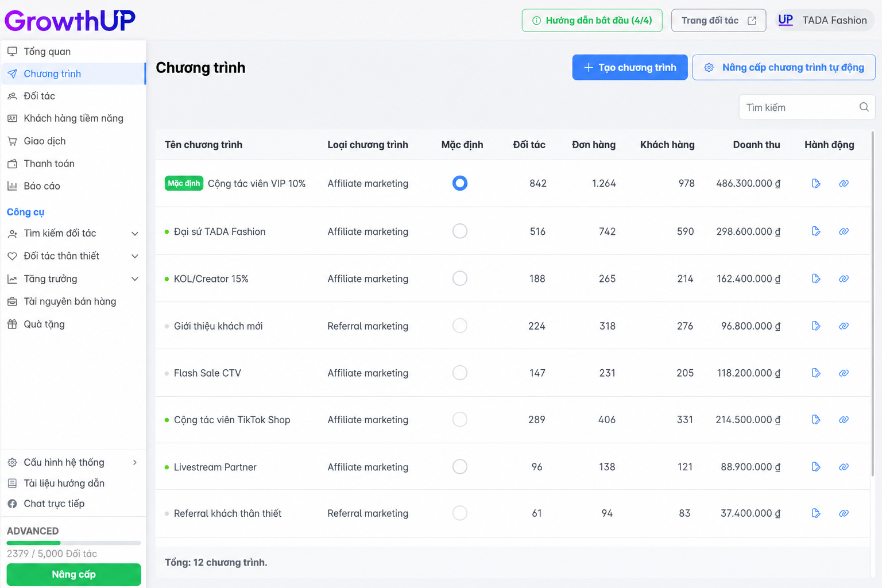
Task: Click edit icon for KOL/Creator 15% row
Action: [816, 278]
